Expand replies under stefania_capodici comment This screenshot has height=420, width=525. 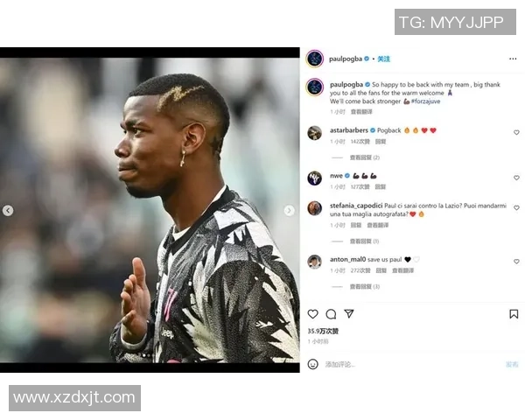click(x=364, y=241)
